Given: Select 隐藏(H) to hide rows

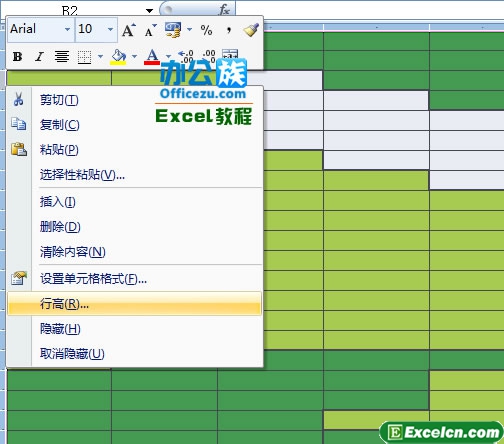Looking at the screenshot, I should coord(135,329).
